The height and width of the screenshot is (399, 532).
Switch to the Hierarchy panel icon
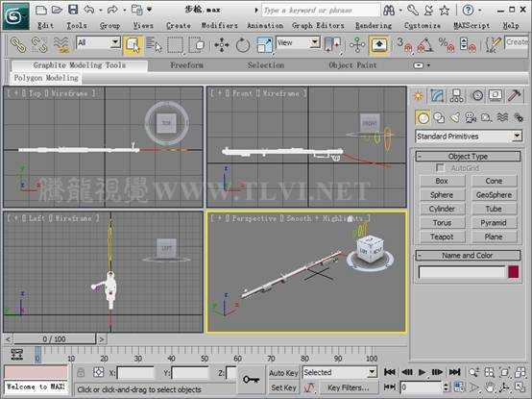coord(457,96)
